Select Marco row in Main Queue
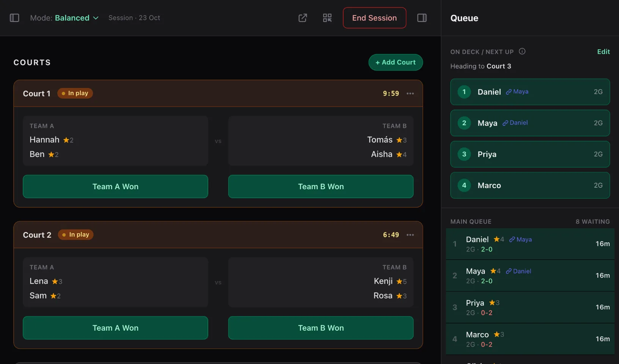This screenshot has height=364, width=619. point(530,339)
